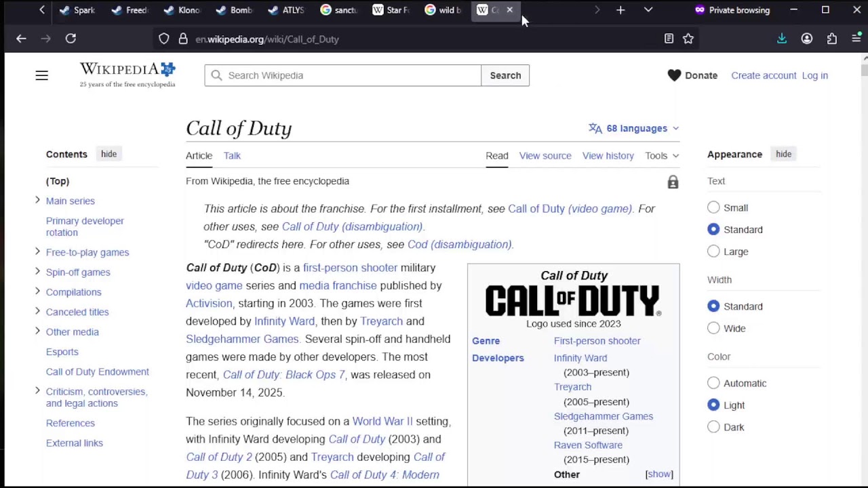The width and height of the screenshot is (868, 488).
Task: Select Wide width option
Action: pyautogui.click(x=713, y=328)
